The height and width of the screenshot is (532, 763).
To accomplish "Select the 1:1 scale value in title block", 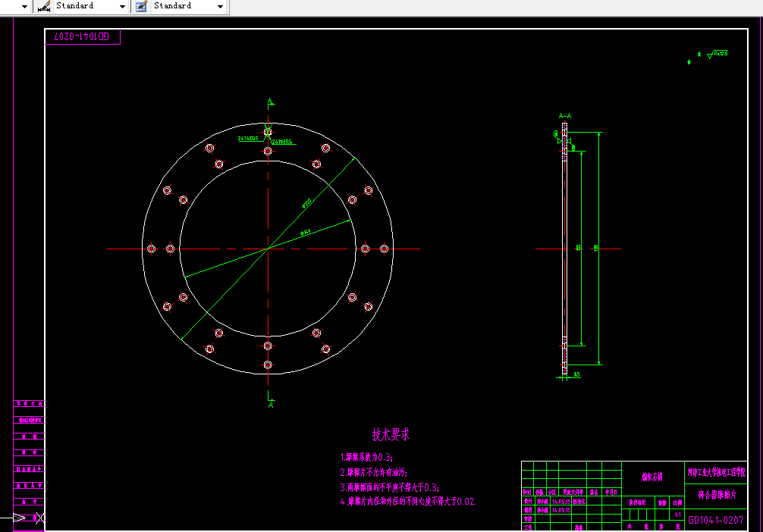I will [x=678, y=515].
